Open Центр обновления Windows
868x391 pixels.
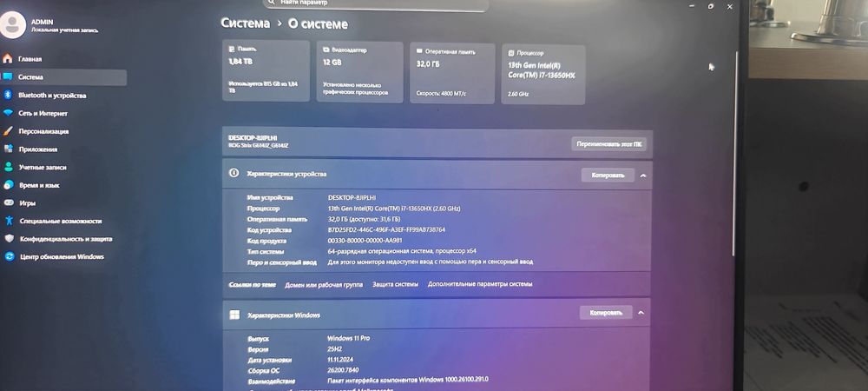(x=62, y=257)
